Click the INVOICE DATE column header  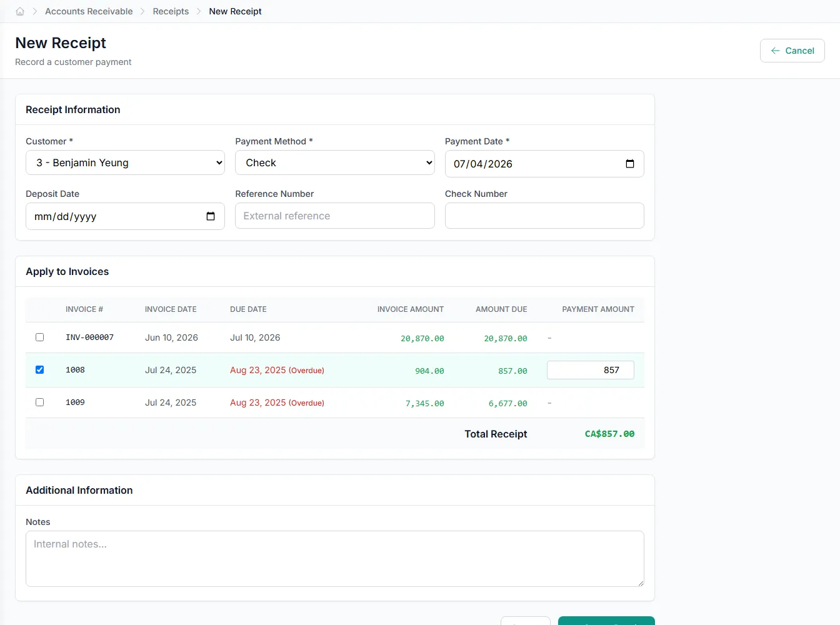coord(171,309)
